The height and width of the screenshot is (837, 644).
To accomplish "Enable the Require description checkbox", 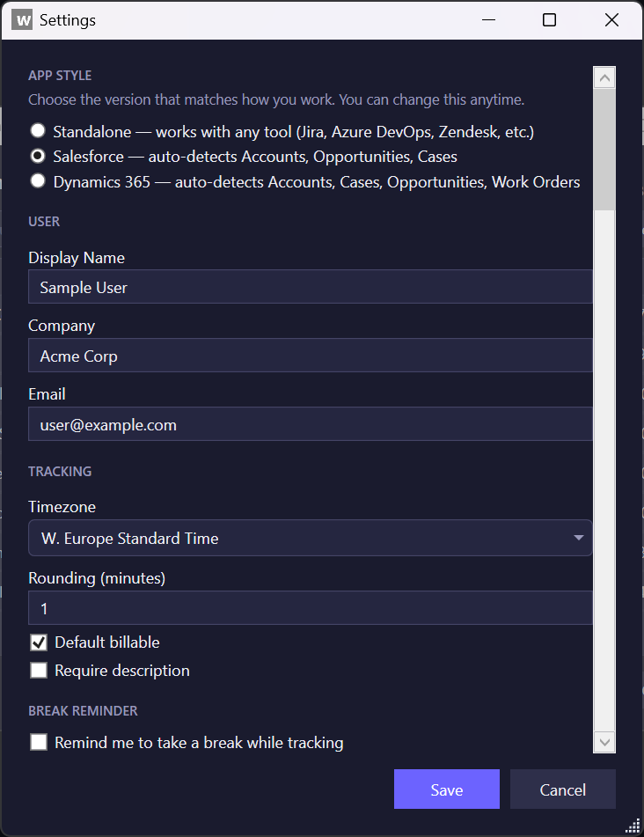I will coord(39,671).
